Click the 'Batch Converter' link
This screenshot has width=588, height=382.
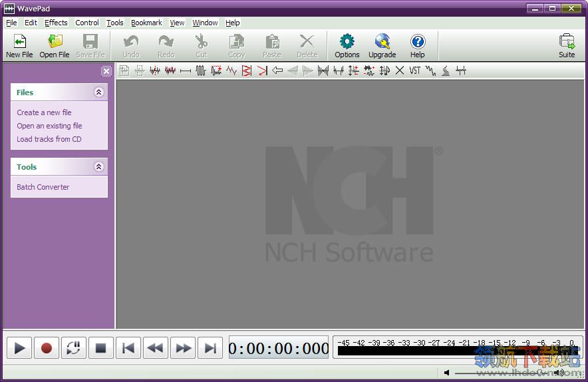(43, 187)
